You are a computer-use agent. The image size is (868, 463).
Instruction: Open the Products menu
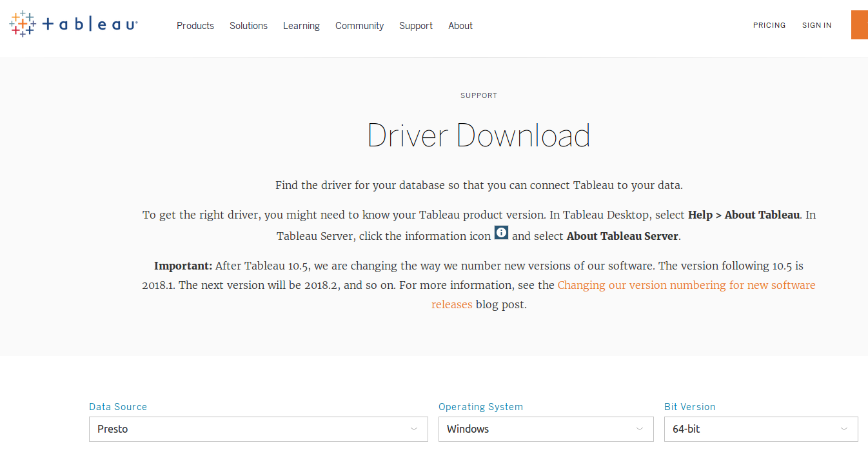(195, 26)
